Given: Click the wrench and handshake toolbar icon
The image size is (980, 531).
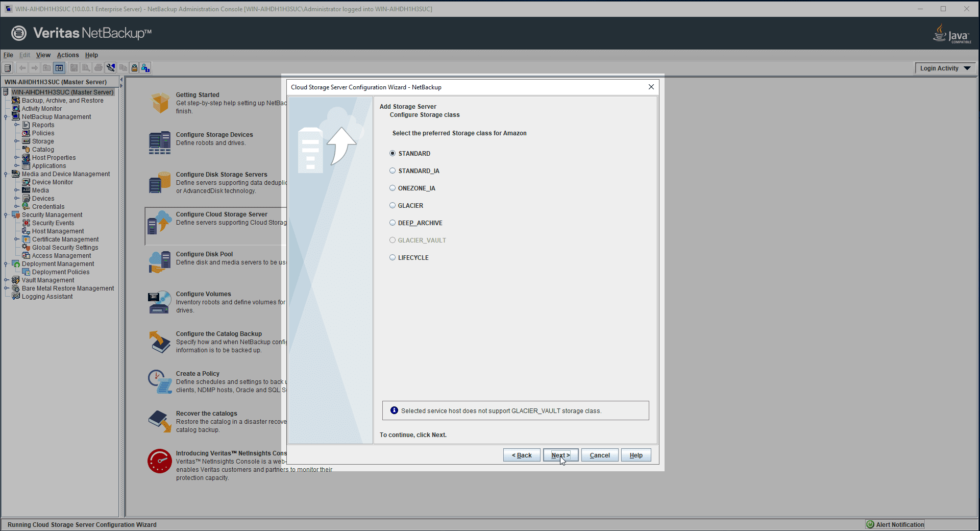Looking at the screenshot, I should pyautogui.click(x=111, y=68).
